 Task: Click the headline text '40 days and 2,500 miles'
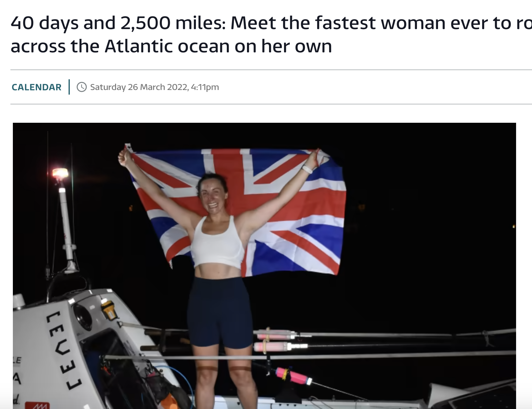pyautogui.click(x=118, y=23)
